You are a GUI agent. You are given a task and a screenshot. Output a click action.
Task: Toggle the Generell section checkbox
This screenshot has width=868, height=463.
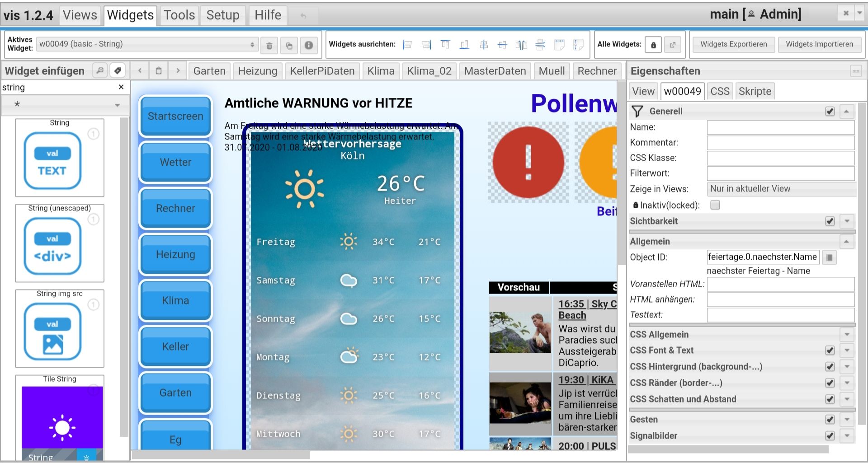click(x=830, y=111)
